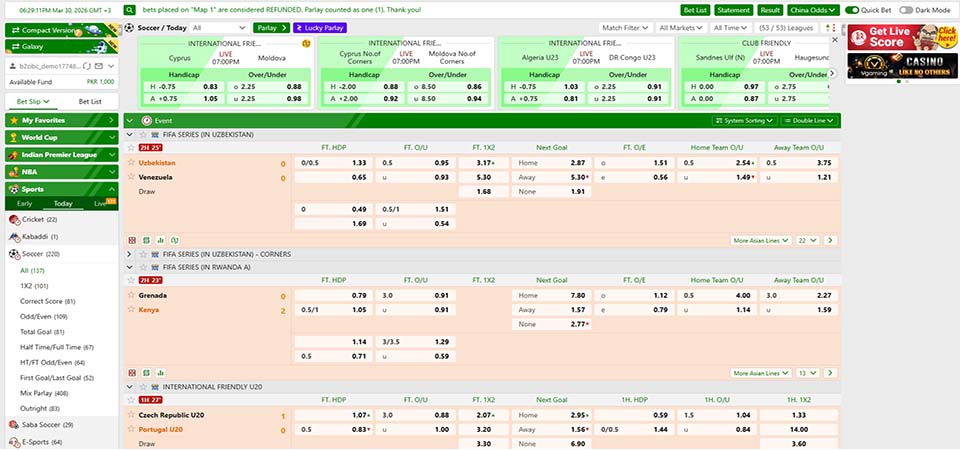960x450 pixels.
Task: Click the World Cup trophy icon
Action: (x=13, y=138)
